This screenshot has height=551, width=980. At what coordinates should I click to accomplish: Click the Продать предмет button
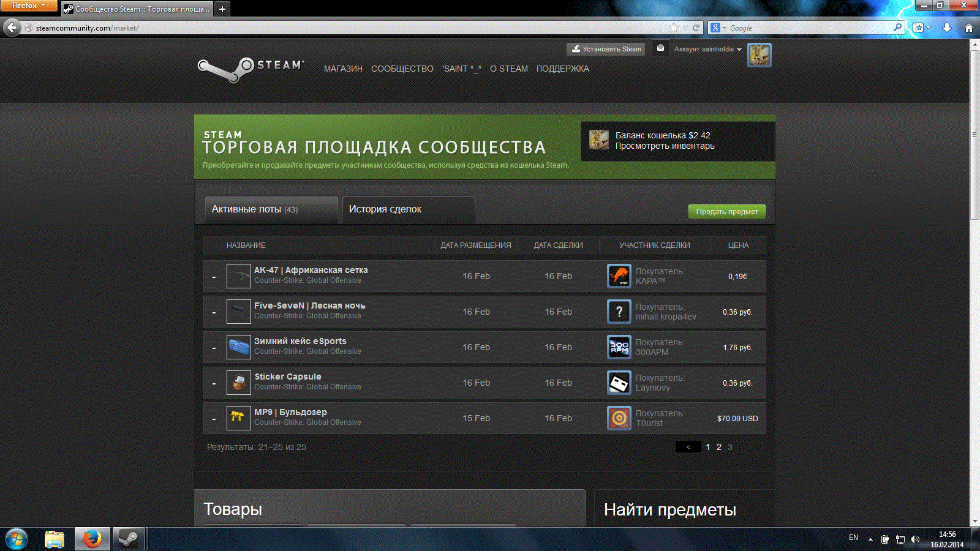(x=727, y=211)
